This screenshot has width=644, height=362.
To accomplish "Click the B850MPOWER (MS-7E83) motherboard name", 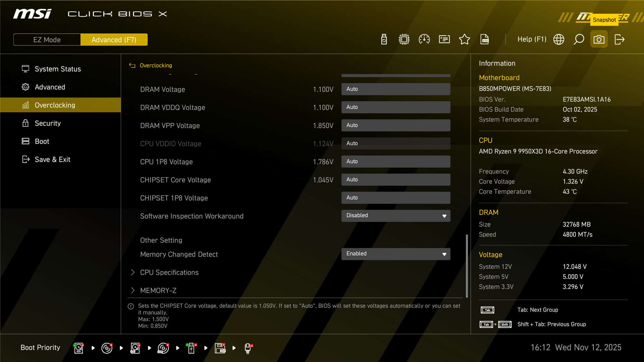I will 515,89.
